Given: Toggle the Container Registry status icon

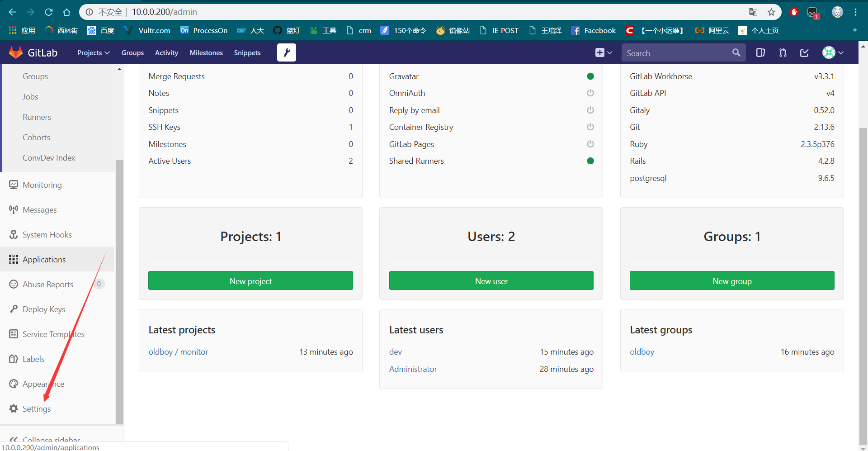Looking at the screenshot, I should pos(590,127).
